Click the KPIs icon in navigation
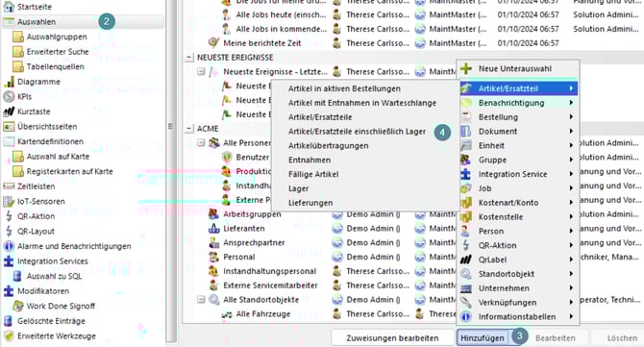Viewport: 644px width, 347px height. (x=9, y=96)
